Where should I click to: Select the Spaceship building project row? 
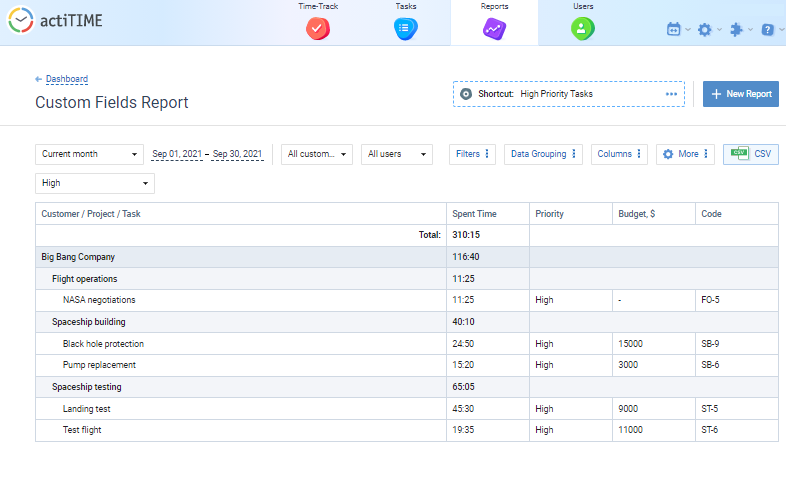pos(407,322)
